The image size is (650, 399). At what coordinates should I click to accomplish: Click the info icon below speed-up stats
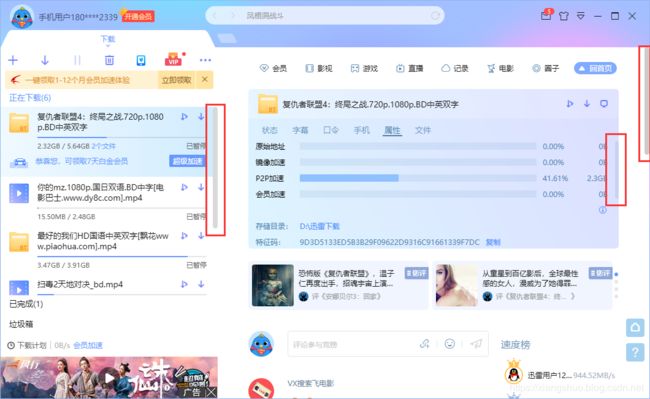603,210
